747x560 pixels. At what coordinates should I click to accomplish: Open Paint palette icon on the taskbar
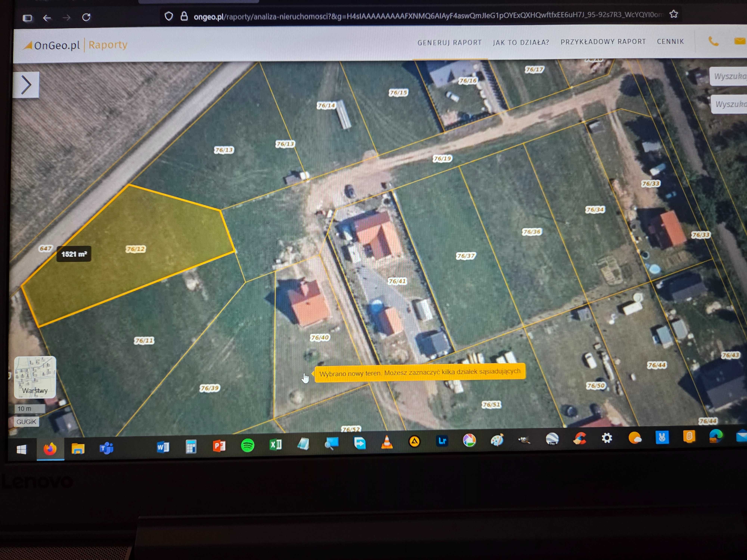click(497, 440)
